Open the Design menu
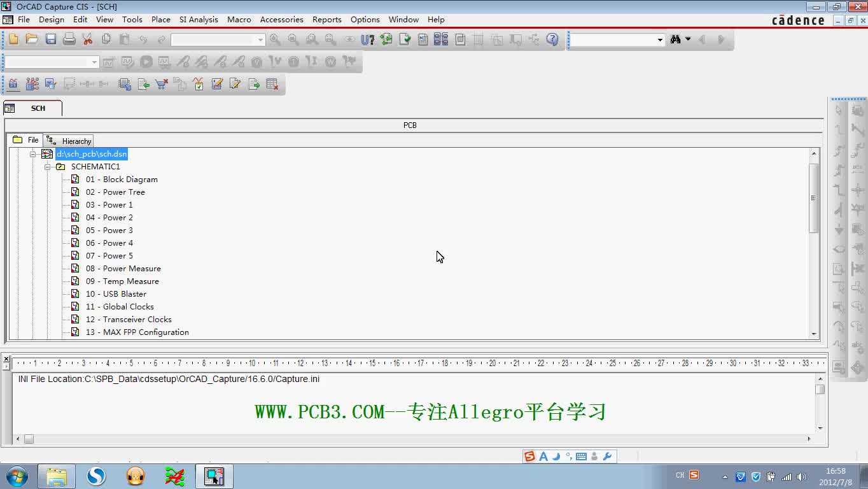Image resolution: width=868 pixels, height=489 pixels. point(52,20)
